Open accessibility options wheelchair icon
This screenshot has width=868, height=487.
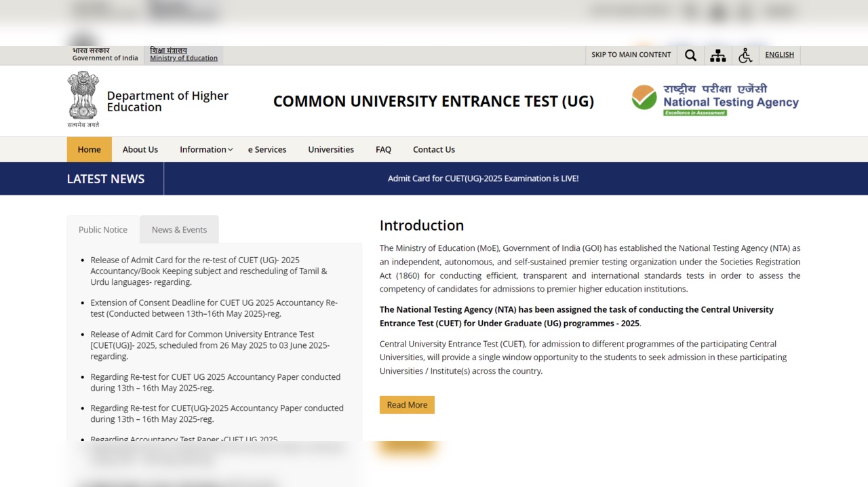tap(745, 56)
